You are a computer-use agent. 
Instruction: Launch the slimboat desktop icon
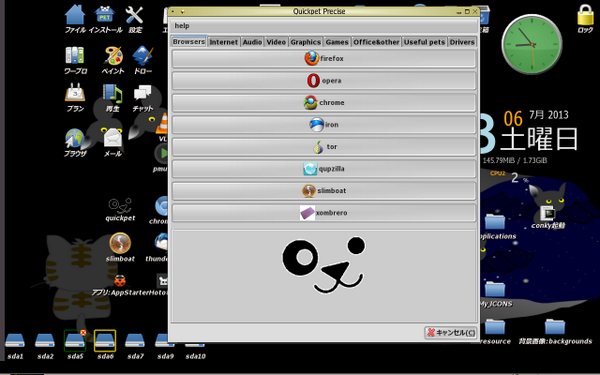(120, 247)
